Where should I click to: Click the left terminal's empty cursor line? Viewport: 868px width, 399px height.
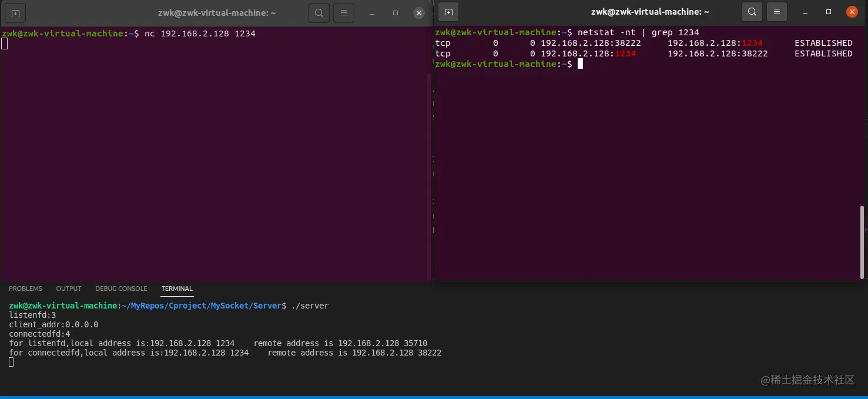pos(4,44)
